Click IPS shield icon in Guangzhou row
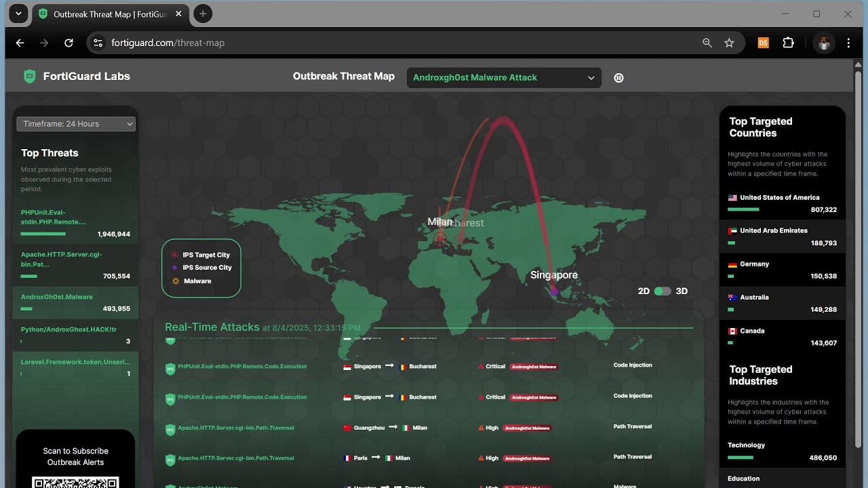 pyautogui.click(x=170, y=430)
